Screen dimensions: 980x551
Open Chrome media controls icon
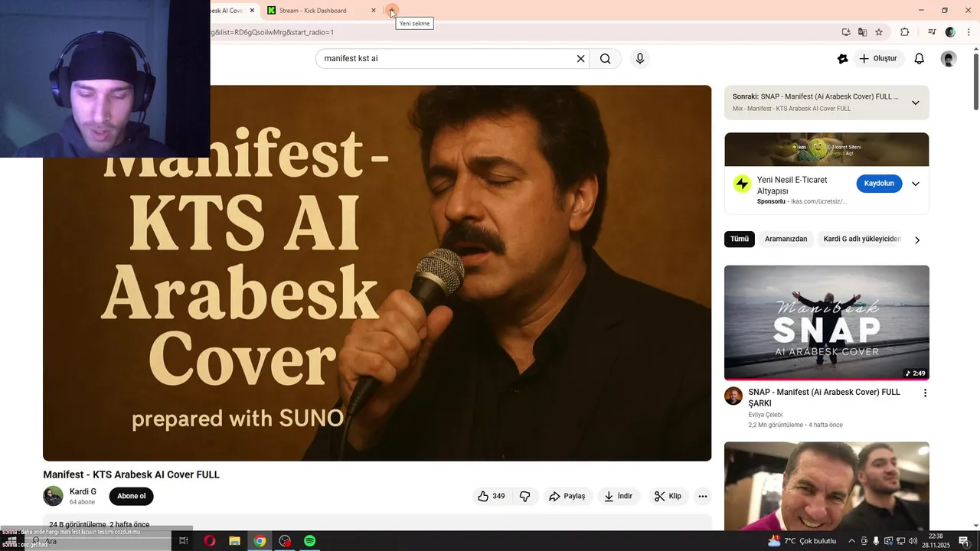tap(932, 32)
